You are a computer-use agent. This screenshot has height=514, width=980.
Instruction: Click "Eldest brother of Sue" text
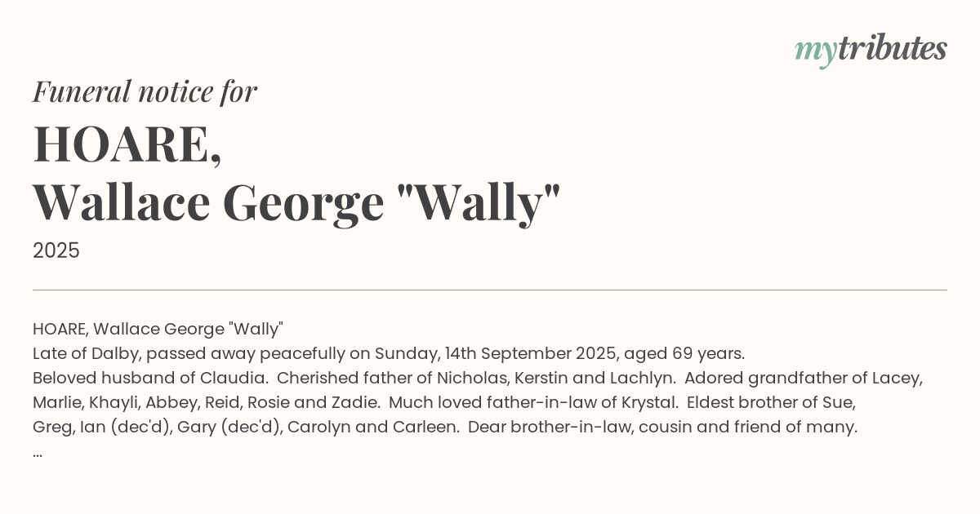(771, 403)
